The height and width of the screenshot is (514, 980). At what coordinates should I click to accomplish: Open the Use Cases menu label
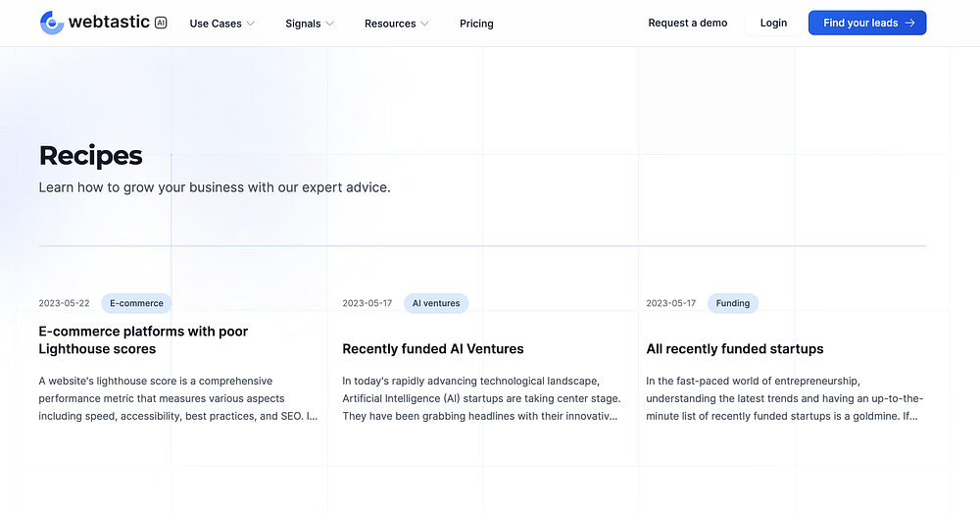[215, 24]
